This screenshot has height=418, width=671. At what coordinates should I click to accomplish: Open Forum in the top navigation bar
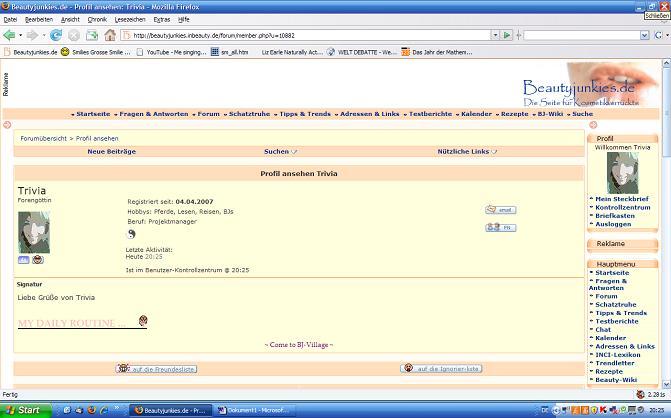pyautogui.click(x=208, y=114)
